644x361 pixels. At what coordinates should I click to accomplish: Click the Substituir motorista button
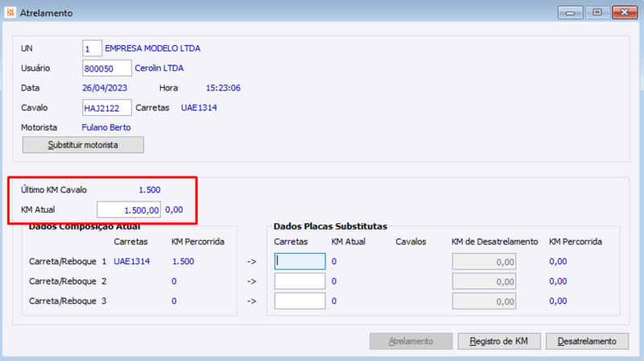click(x=83, y=145)
